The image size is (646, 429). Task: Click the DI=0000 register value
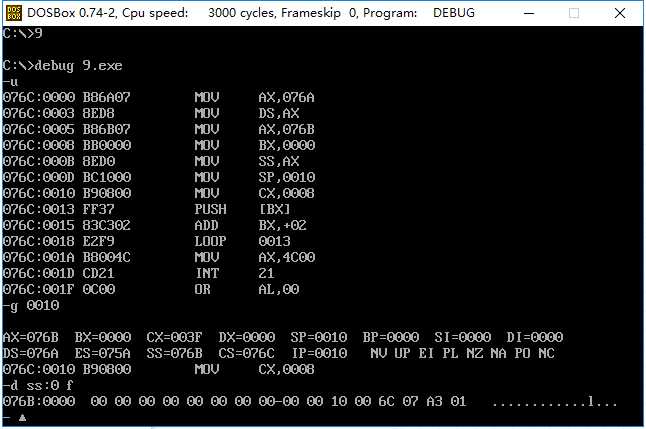tap(535, 337)
